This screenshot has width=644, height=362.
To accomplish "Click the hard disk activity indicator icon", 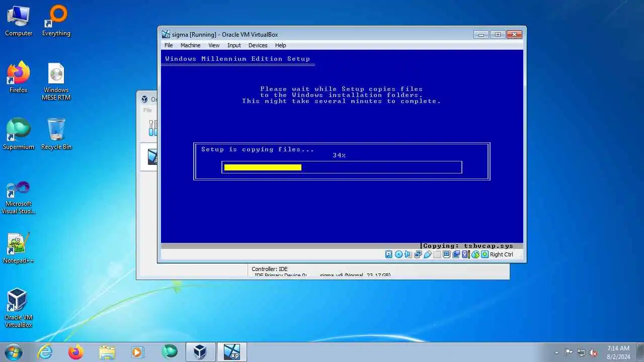I will (389, 254).
